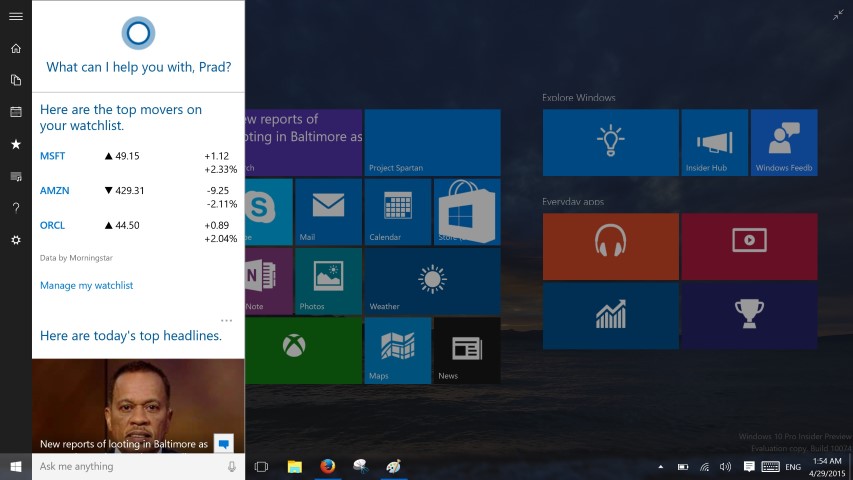The image size is (853, 480).
Task: Click the microphone icon in search box
Action: point(232,467)
